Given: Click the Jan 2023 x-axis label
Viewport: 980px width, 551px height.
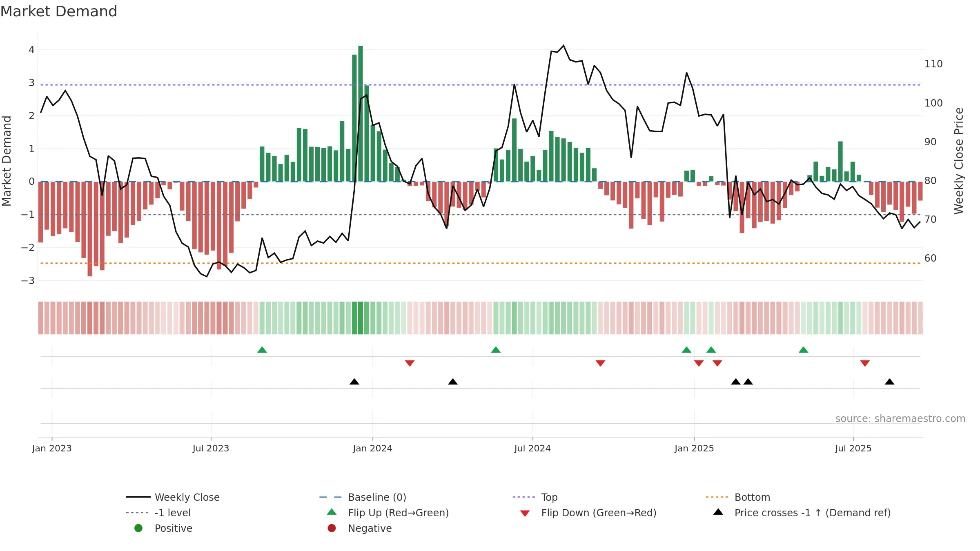Looking at the screenshot, I should [x=52, y=449].
